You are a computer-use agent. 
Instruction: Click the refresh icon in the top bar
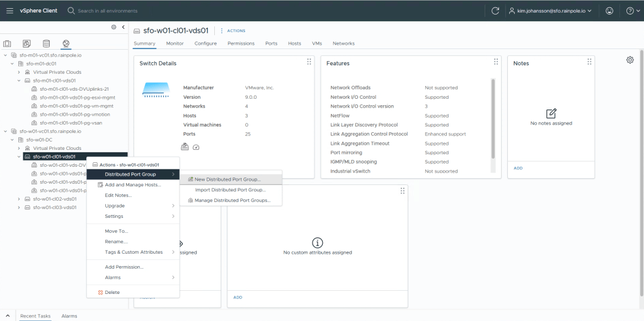click(x=495, y=11)
